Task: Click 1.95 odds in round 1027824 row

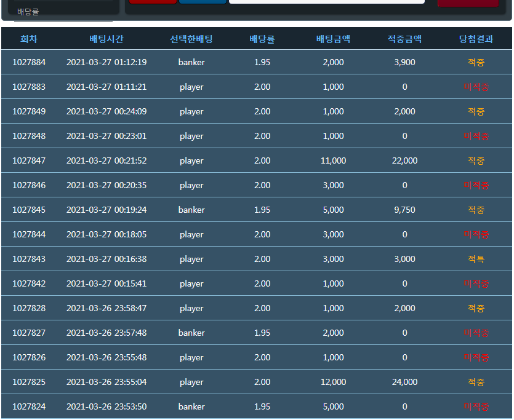Action: pos(262,406)
